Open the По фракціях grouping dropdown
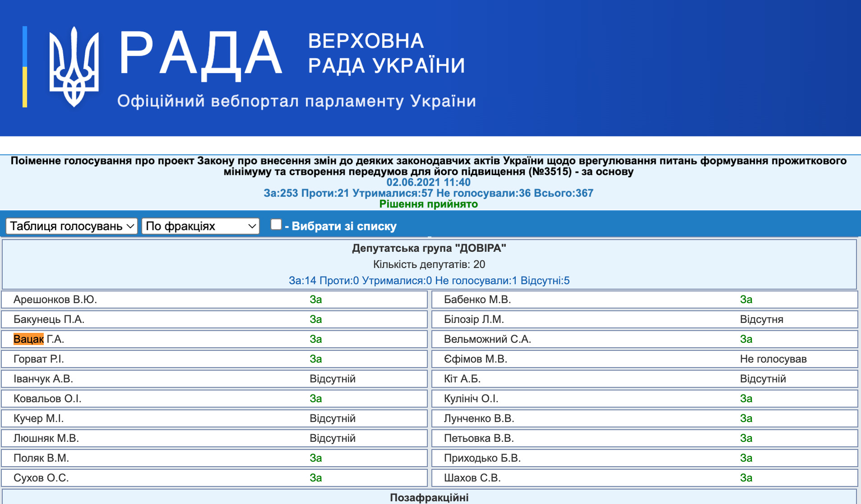The image size is (861, 504). [201, 226]
